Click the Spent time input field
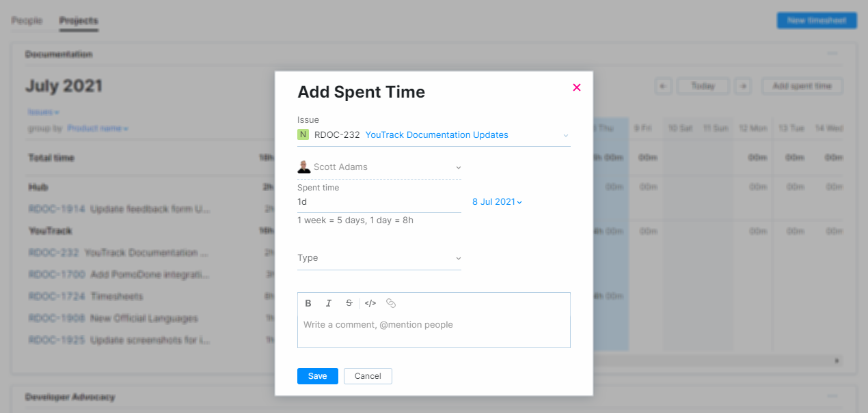The width and height of the screenshot is (868, 413). click(379, 202)
